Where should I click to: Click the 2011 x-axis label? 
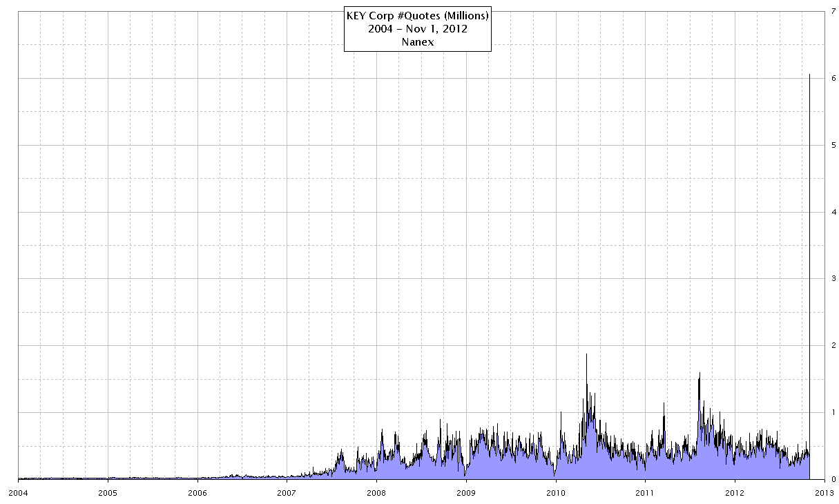click(x=645, y=492)
